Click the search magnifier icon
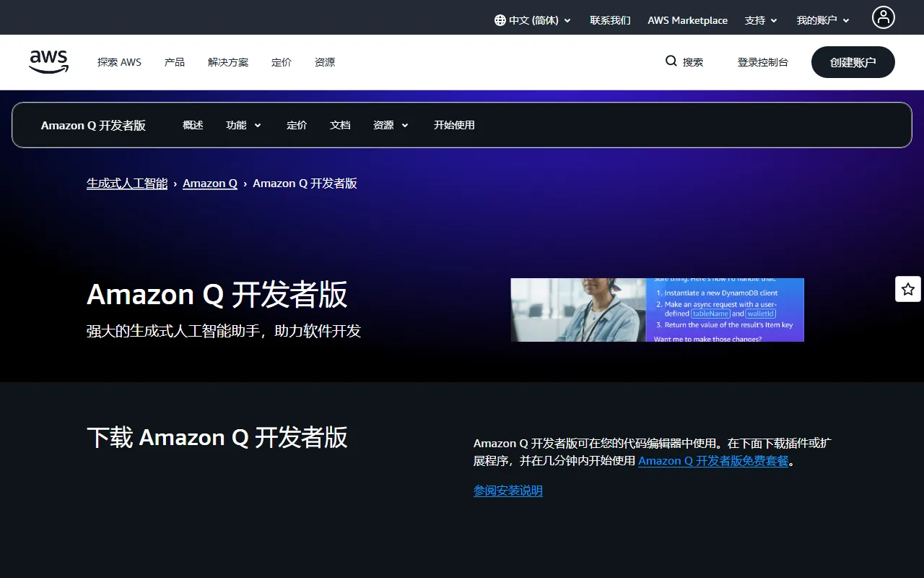The width and height of the screenshot is (924, 578). click(x=671, y=61)
